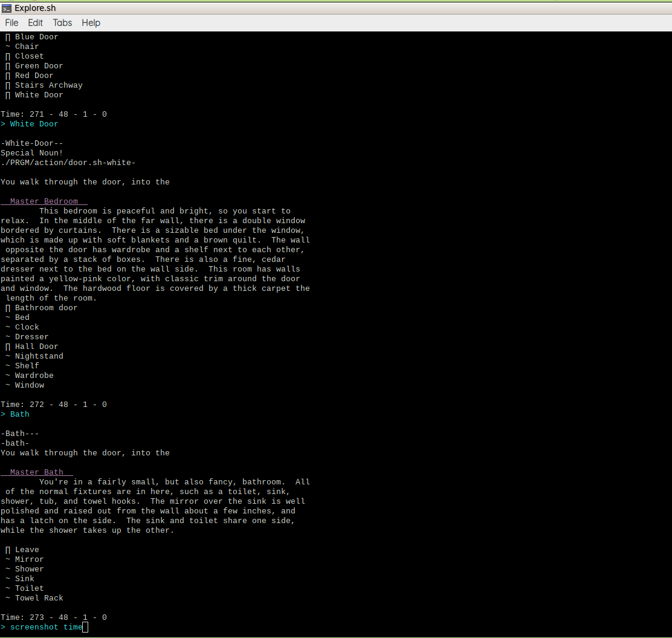Open the Edit menu

coord(35,23)
